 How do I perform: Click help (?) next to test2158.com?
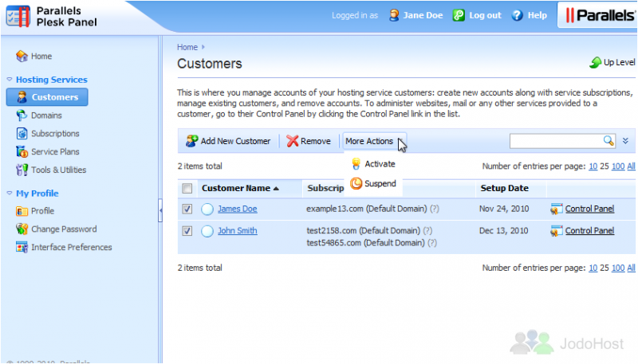coord(427,231)
